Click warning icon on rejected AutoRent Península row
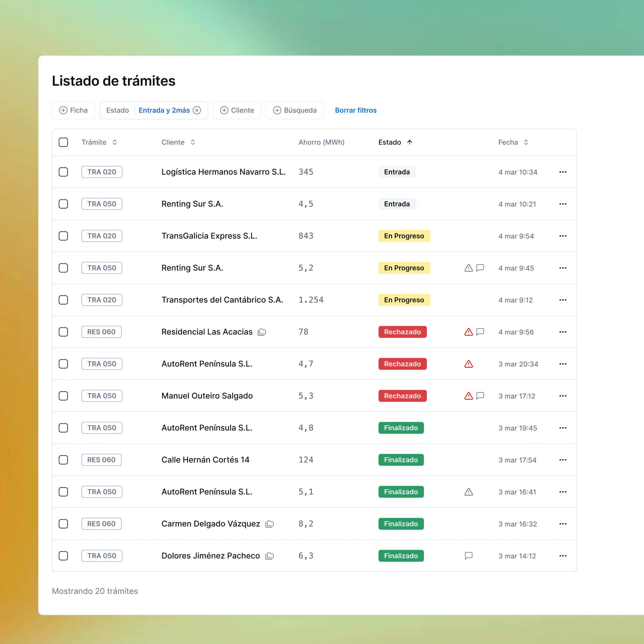Image resolution: width=644 pixels, height=644 pixels. [468, 364]
